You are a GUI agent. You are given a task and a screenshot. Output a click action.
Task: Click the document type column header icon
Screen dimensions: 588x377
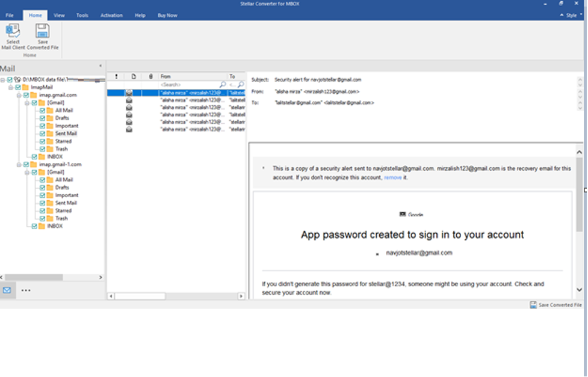click(134, 76)
